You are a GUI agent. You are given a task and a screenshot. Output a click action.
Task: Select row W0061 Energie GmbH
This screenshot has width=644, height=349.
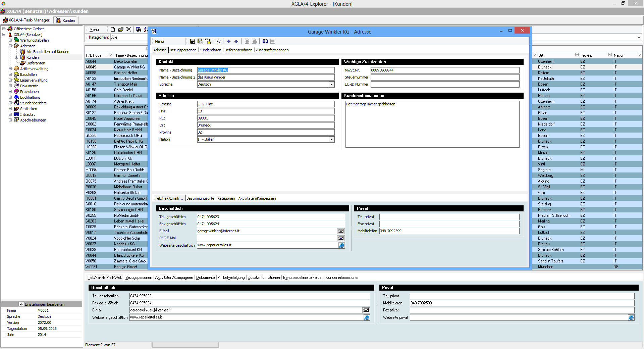tap(116, 267)
